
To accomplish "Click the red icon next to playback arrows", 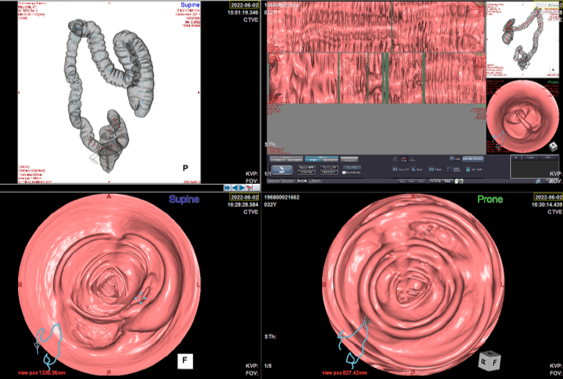I will coord(249,188).
